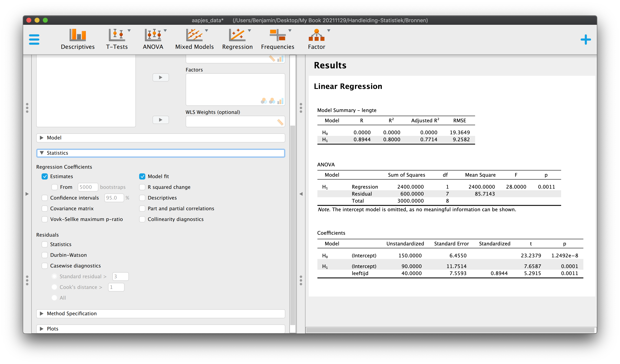The width and height of the screenshot is (620, 364).
Task: Click the bootstraps count field
Action: tap(88, 187)
